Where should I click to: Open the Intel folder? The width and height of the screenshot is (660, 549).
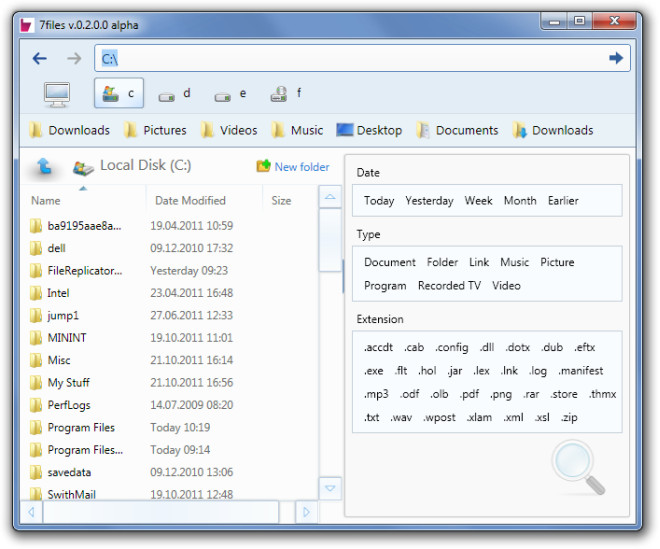tap(58, 293)
